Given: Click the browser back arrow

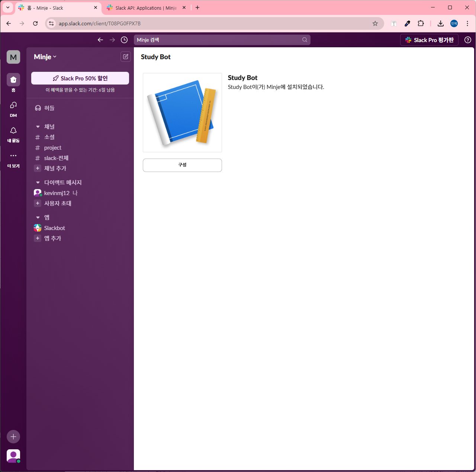Looking at the screenshot, I should 9,23.
